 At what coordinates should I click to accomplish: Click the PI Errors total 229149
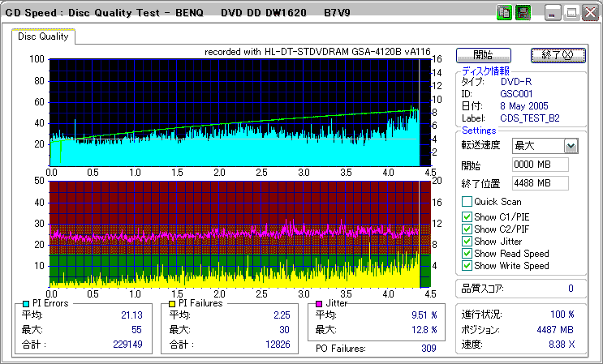[x=127, y=344]
